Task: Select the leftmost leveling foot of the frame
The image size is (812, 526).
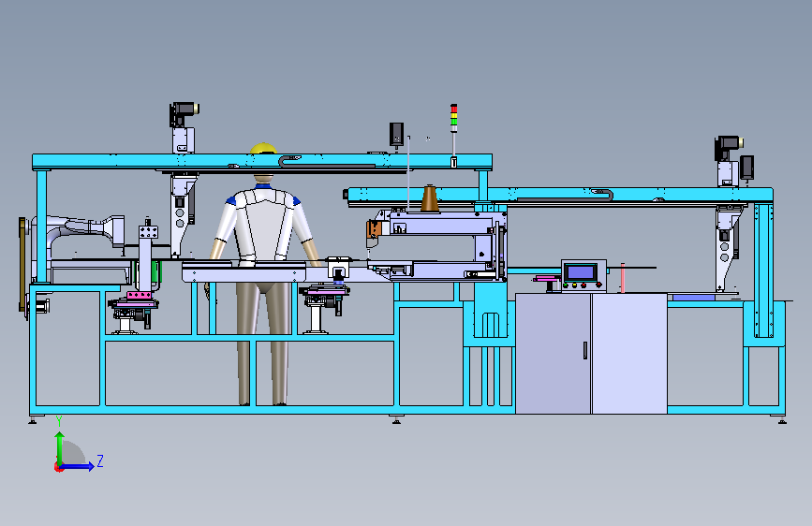Action: (x=33, y=420)
